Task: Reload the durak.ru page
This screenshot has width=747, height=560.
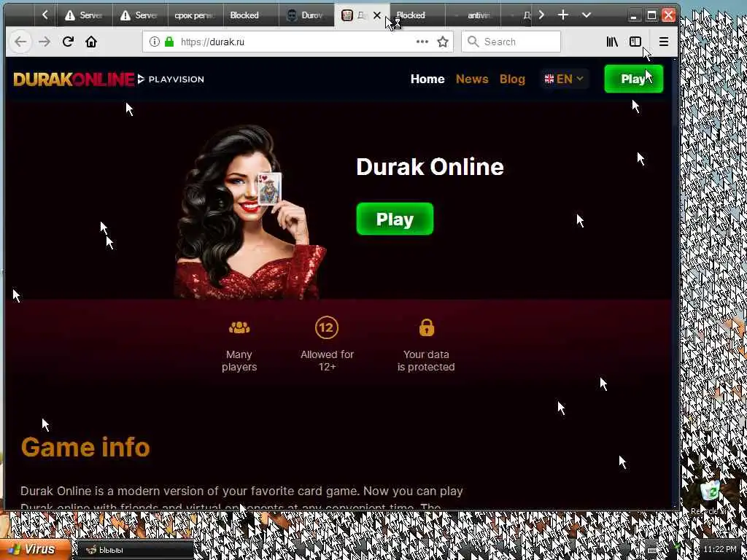Action: [68, 42]
